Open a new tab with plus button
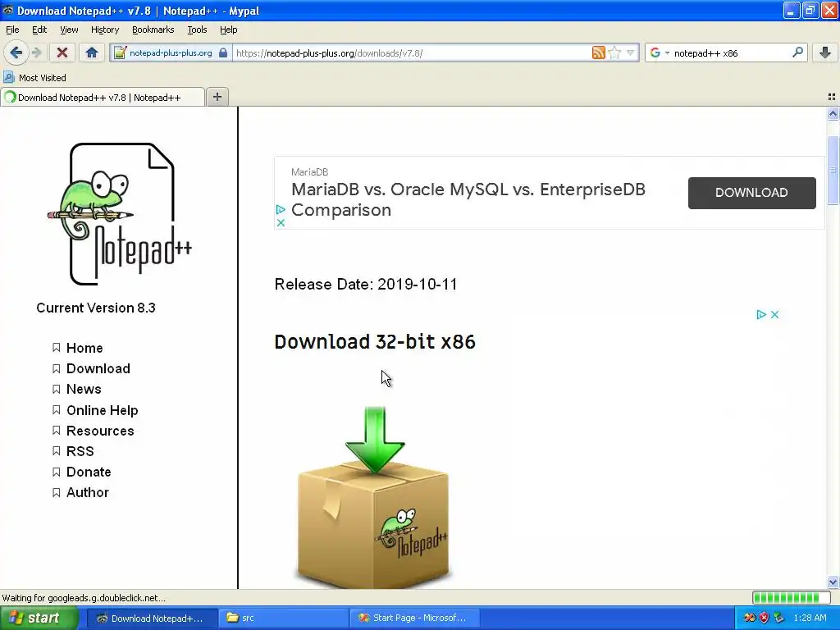 coord(217,97)
